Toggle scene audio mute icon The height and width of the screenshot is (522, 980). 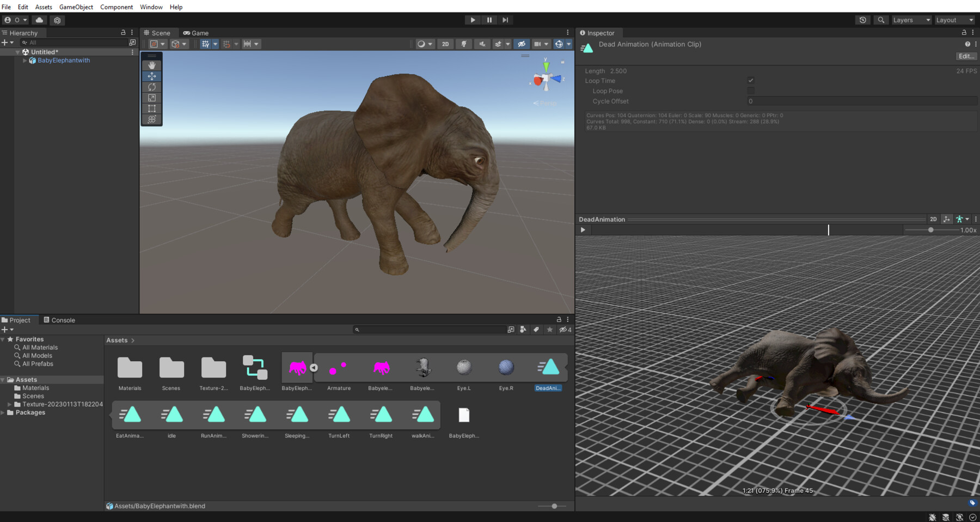(482, 44)
